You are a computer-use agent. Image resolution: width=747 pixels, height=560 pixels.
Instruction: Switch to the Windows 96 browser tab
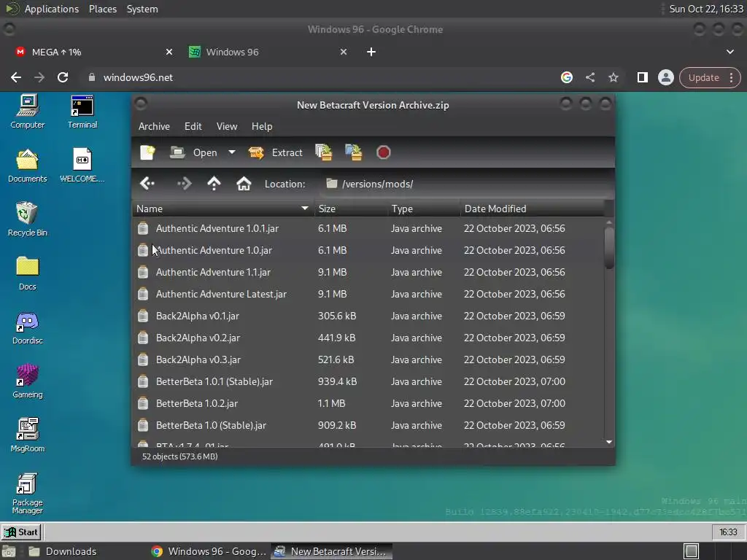[x=268, y=52]
